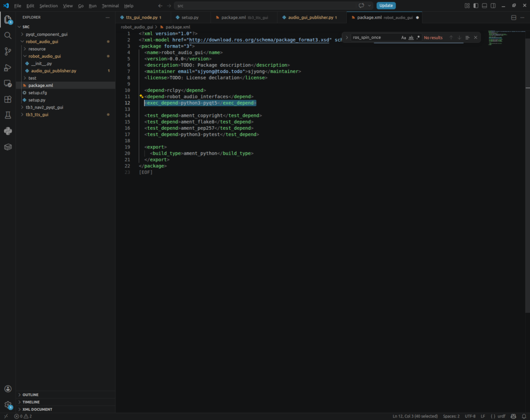Toggle Find in Selection
This screenshot has width=530, height=420.
click(467, 38)
